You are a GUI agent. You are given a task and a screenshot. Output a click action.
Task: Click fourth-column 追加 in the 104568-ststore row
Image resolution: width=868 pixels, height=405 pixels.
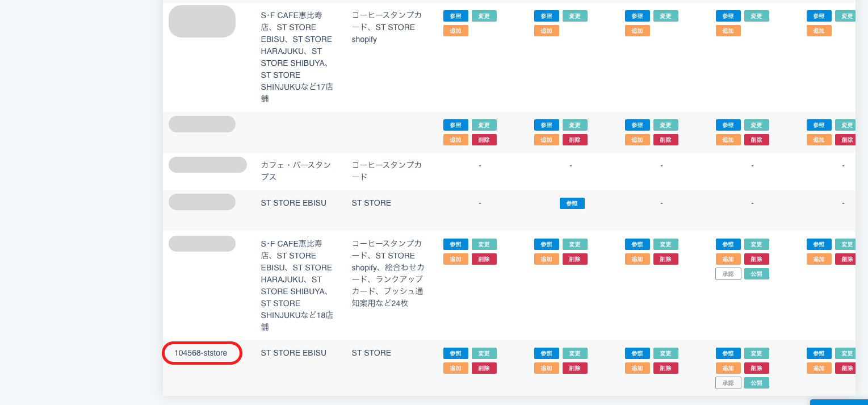pos(728,368)
